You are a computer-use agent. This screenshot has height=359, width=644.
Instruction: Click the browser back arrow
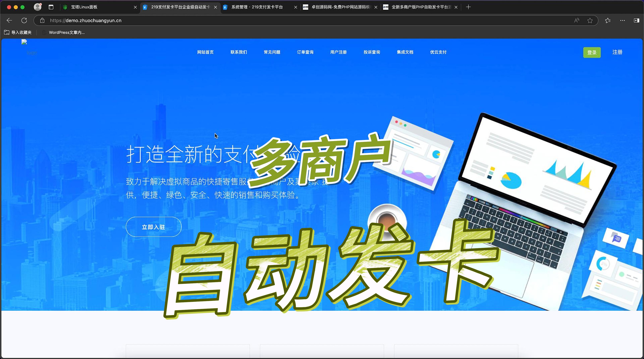[9, 20]
